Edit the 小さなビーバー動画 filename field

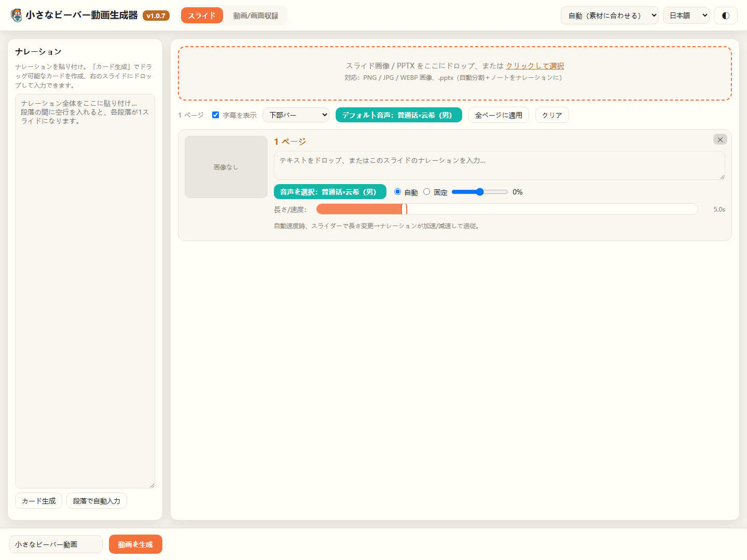[x=56, y=544]
